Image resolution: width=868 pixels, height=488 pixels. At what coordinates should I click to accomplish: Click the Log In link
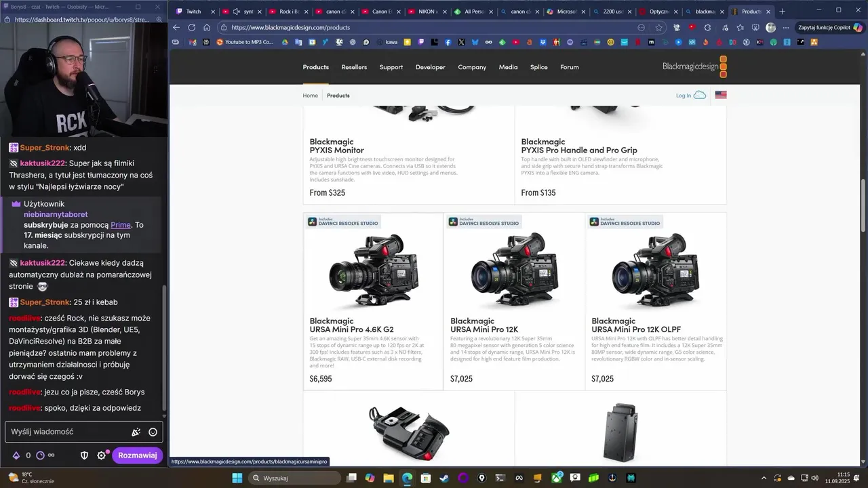(x=684, y=96)
